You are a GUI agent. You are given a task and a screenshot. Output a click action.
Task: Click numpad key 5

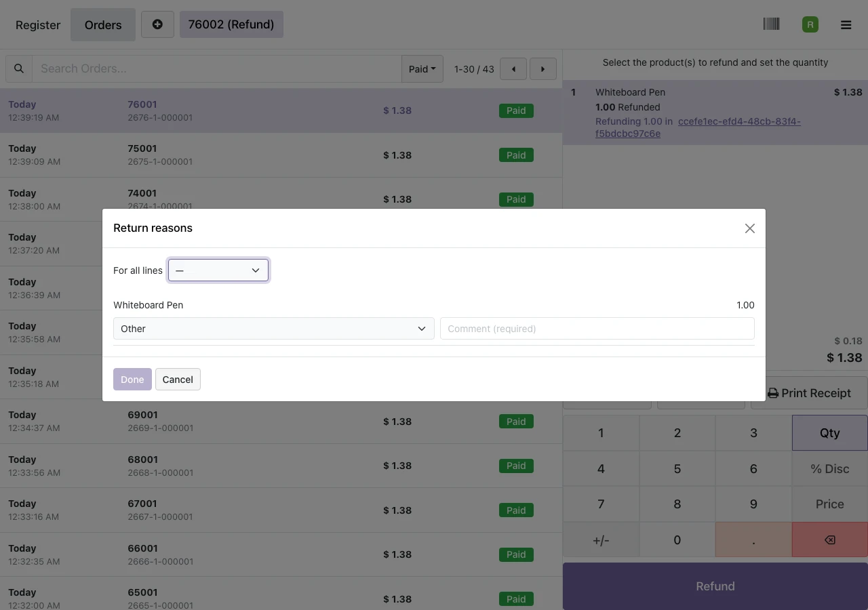677,468
